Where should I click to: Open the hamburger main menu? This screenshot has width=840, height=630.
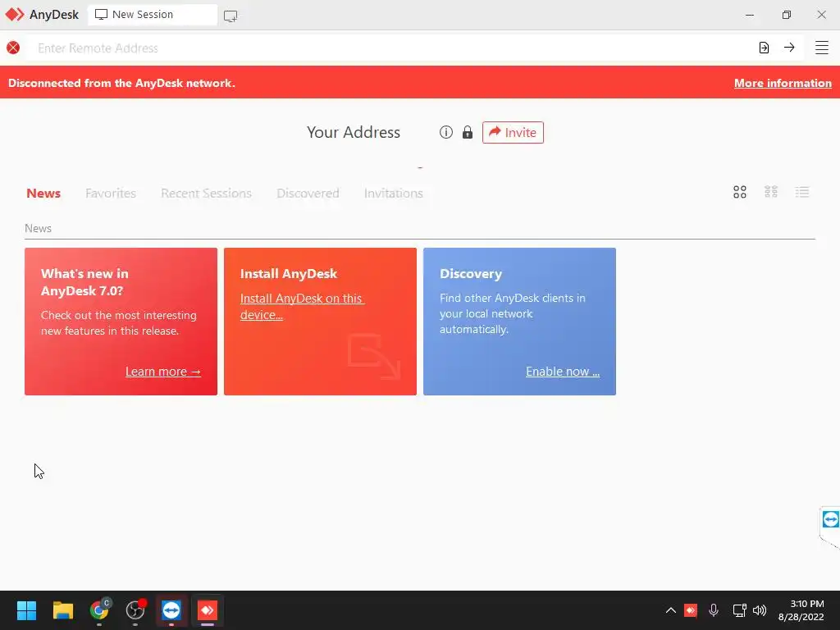(x=822, y=48)
